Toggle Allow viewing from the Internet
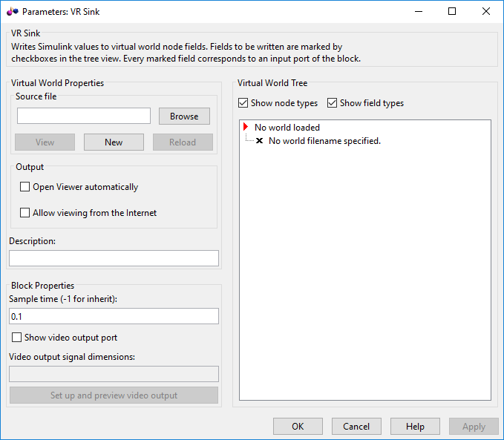 (x=25, y=213)
